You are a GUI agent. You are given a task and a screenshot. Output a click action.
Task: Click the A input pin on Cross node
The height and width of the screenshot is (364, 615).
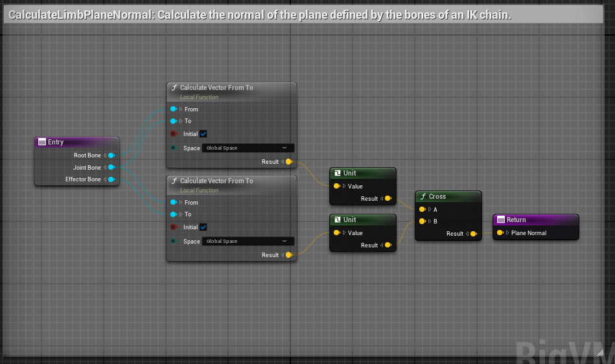(422, 209)
